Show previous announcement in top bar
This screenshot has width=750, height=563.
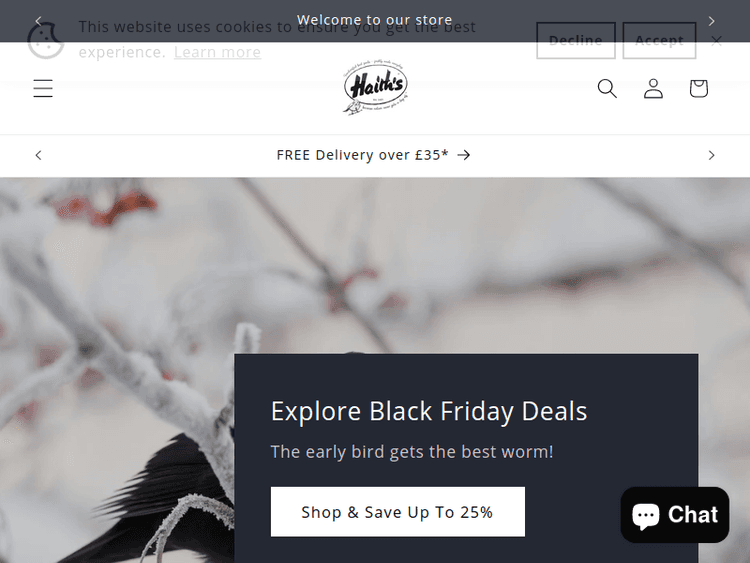coord(38,21)
